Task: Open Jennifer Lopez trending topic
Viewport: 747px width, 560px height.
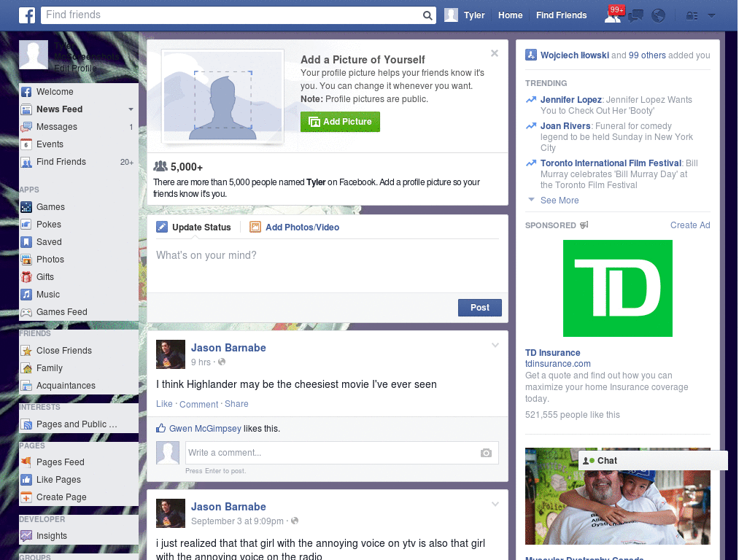Action: pos(570,100)
